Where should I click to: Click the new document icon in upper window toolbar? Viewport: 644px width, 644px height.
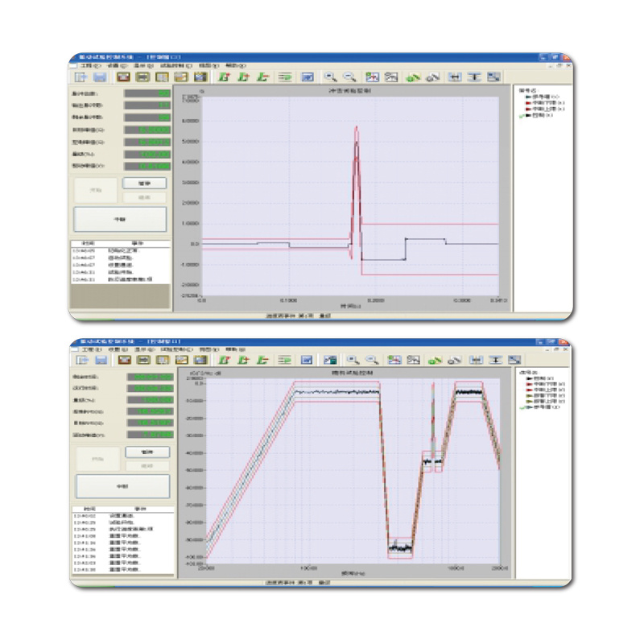[x=81, y=77]
